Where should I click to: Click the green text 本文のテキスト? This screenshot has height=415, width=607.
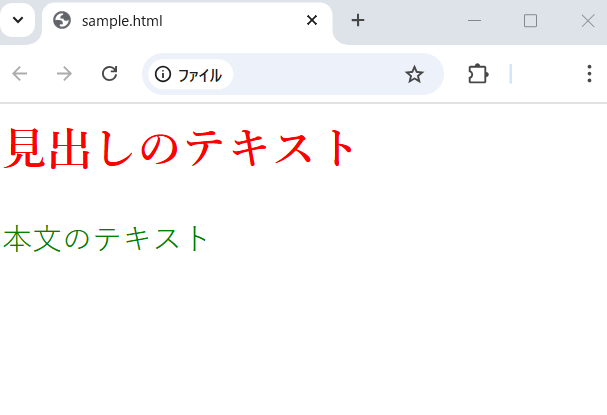[x=106, y=239]
